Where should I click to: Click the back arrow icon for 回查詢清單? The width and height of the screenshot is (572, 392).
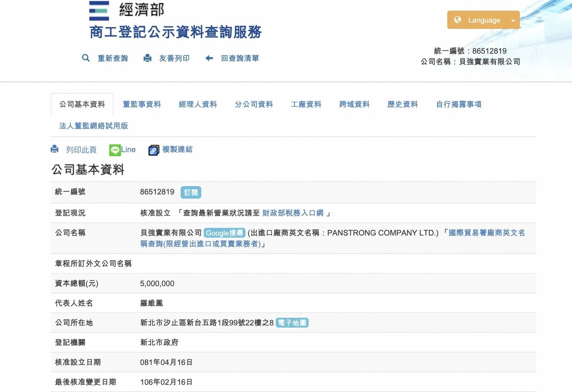click(209, 58)
